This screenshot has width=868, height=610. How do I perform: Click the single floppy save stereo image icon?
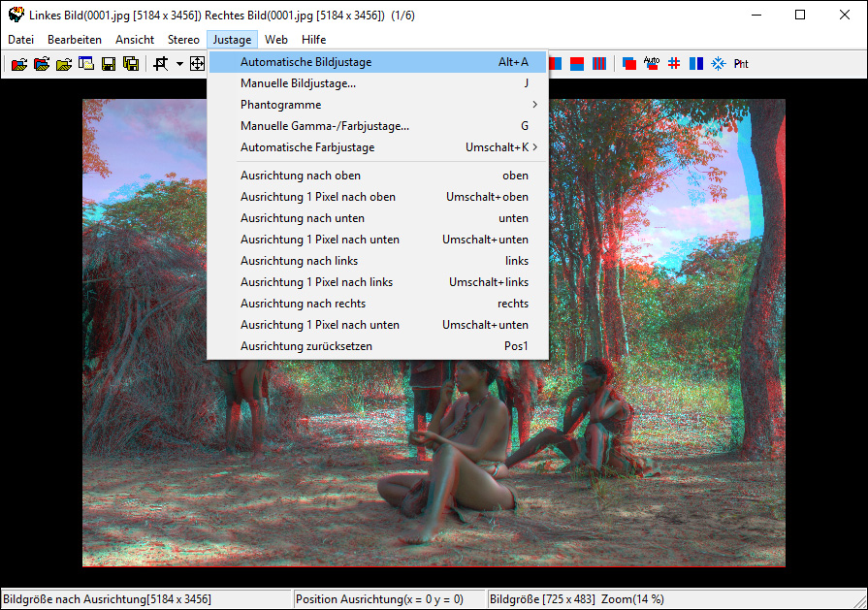coord(109,64)
